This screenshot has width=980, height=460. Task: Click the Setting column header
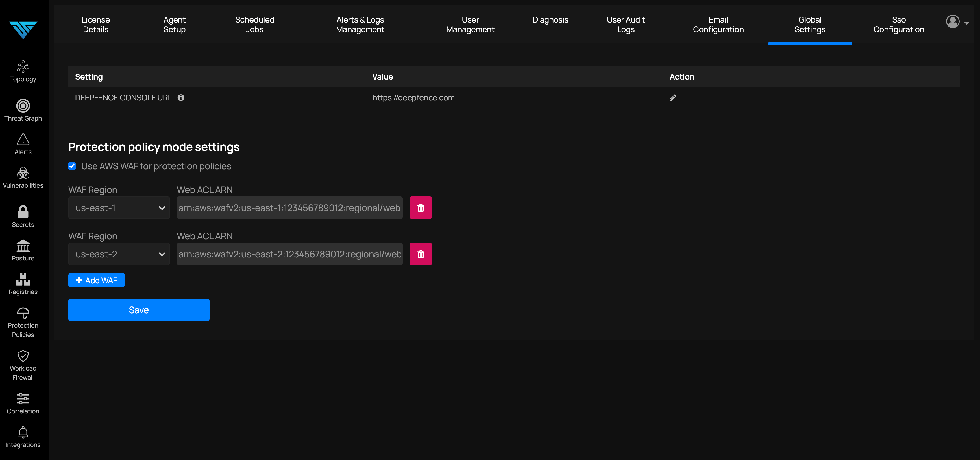(x=89, y=77)
